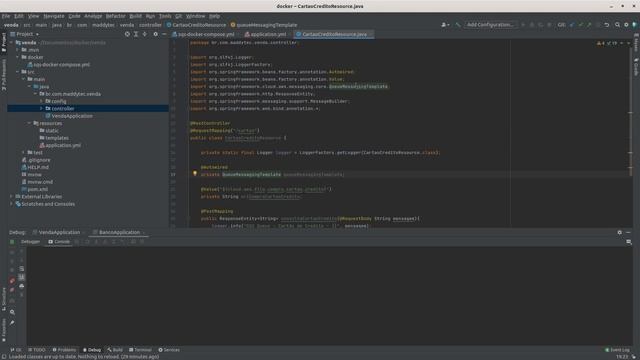This screenshot has width=640, height=360.
Task: Expand the controller package
Action: pos(41,109)
